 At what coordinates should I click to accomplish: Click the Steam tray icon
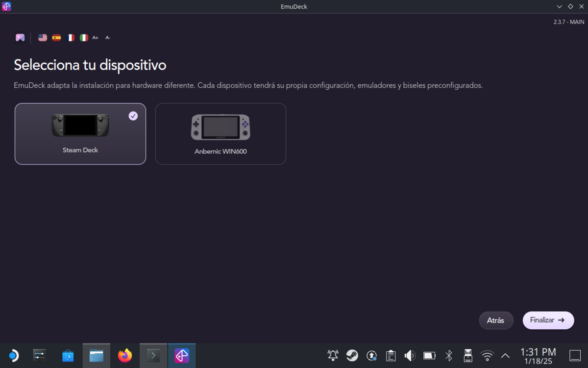352,355
